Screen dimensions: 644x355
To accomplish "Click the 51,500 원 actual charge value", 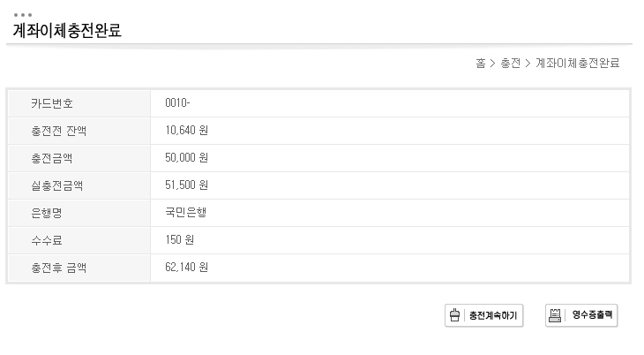I will [186, 185].
